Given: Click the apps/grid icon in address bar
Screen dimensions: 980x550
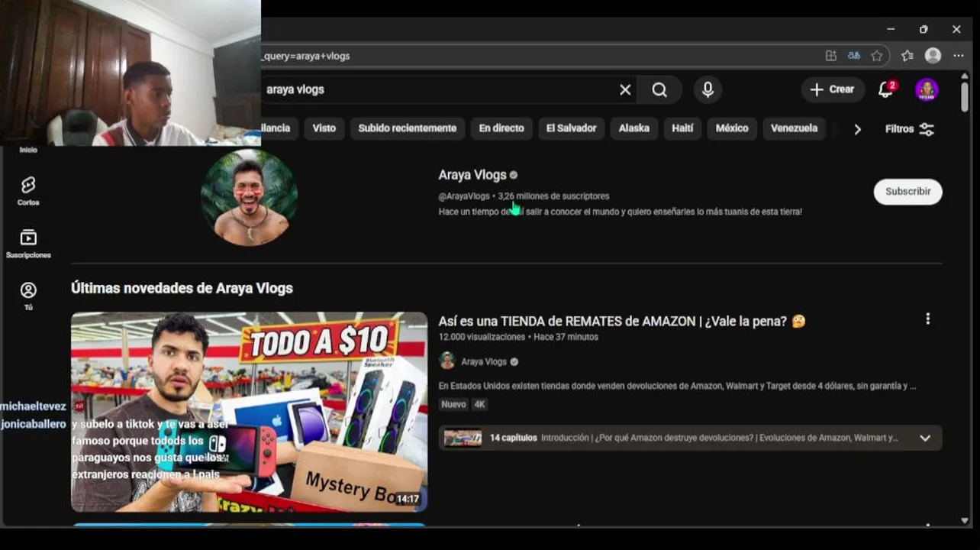Looking at the screenshot, I should coord(831,56).
